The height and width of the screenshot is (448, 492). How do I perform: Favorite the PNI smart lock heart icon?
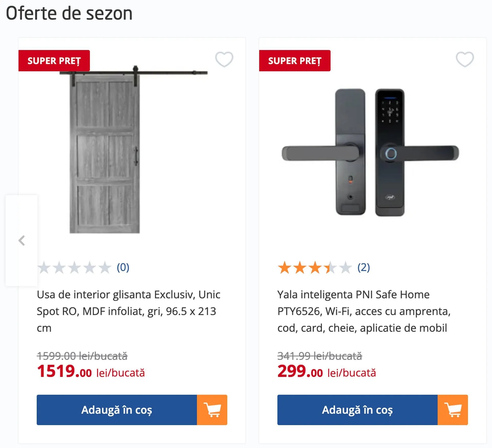(x=465, y=59)
